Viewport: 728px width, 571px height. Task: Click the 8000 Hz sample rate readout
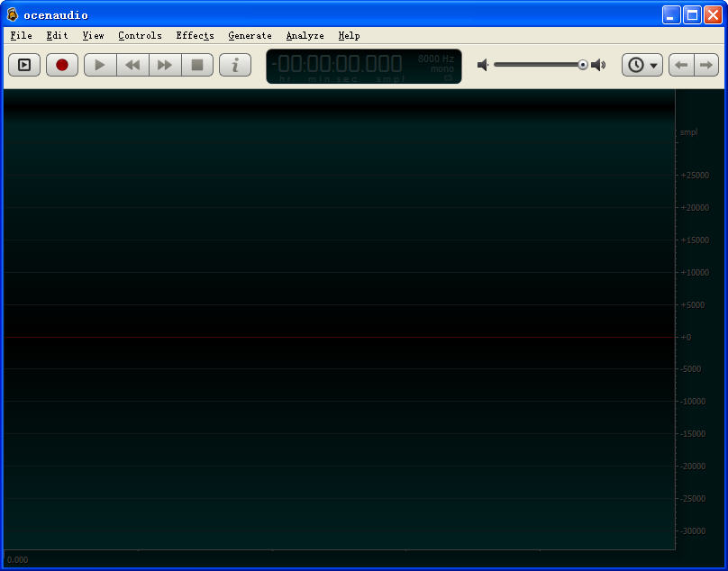tap(435, 59)
